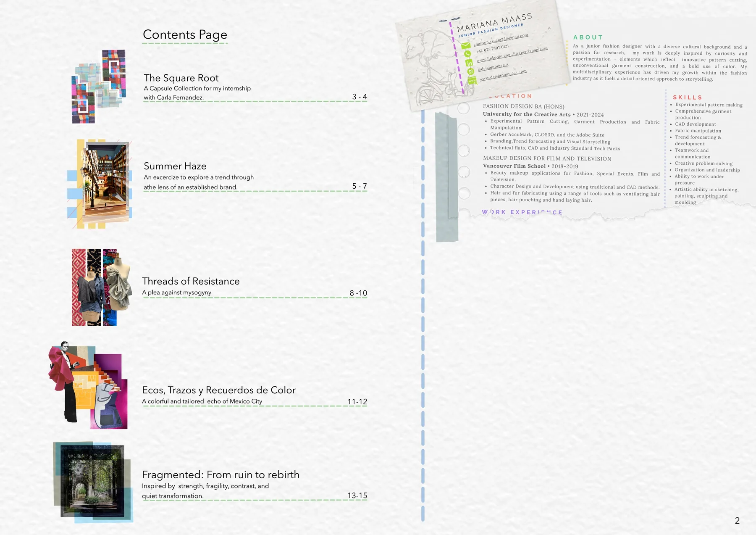Open the linkedin.com/in/marianamaass link
756x535 pixels.
tap(512, 54)
